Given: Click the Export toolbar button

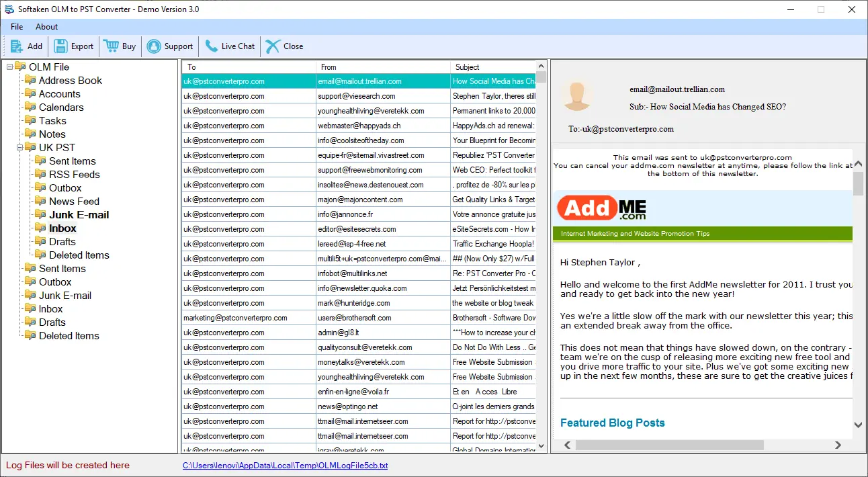Looking at the screenshot, I should pyautogui.click(x=74, y=46).
